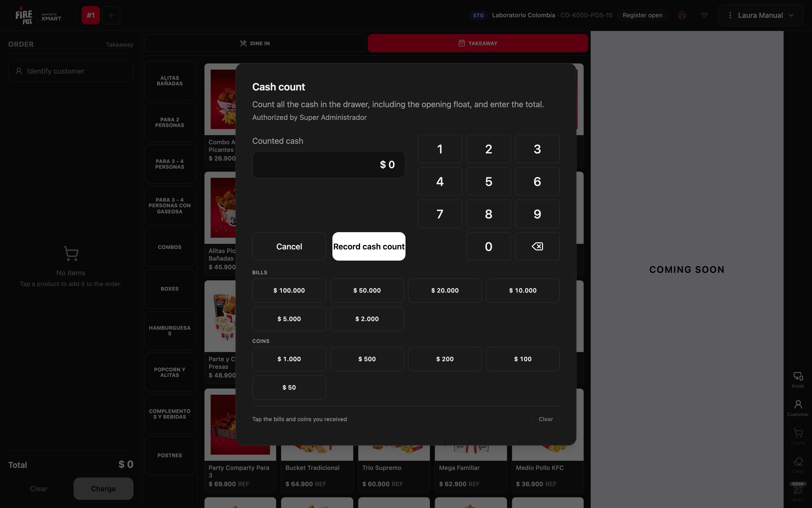The image size is (812, 508).
Task: Tap keypad digit 6
Action: [x=537, y=181]
